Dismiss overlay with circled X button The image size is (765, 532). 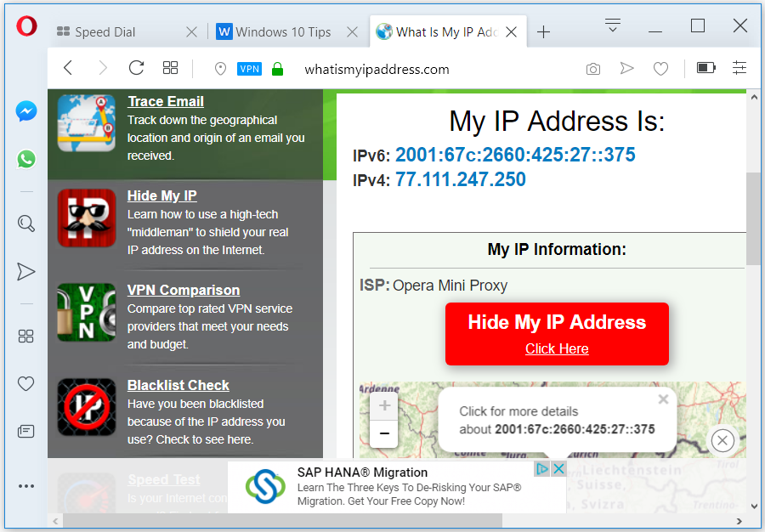[x=722, y=441]
